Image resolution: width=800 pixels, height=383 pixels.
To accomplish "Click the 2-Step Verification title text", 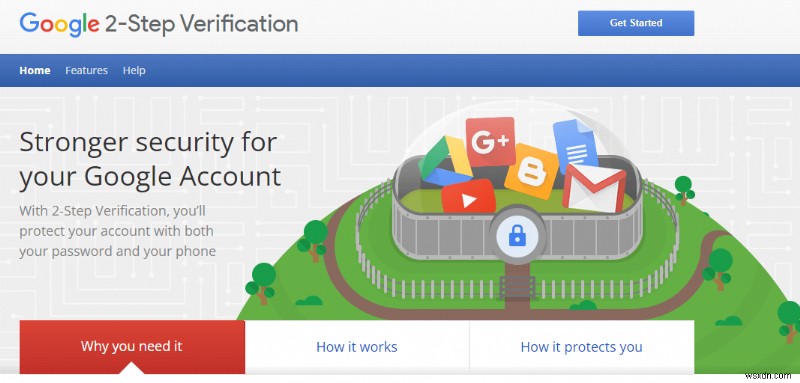I will 202,23.
